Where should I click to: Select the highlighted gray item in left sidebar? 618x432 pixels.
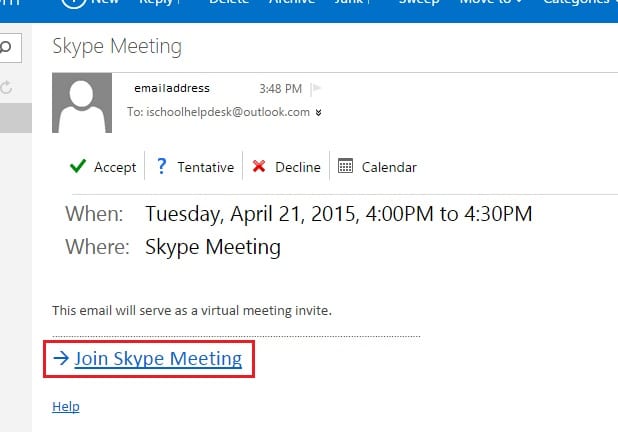16,118
